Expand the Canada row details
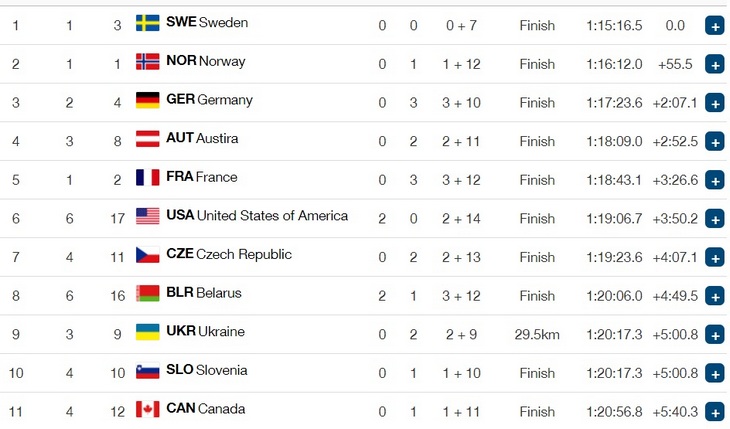 [715, 412]
